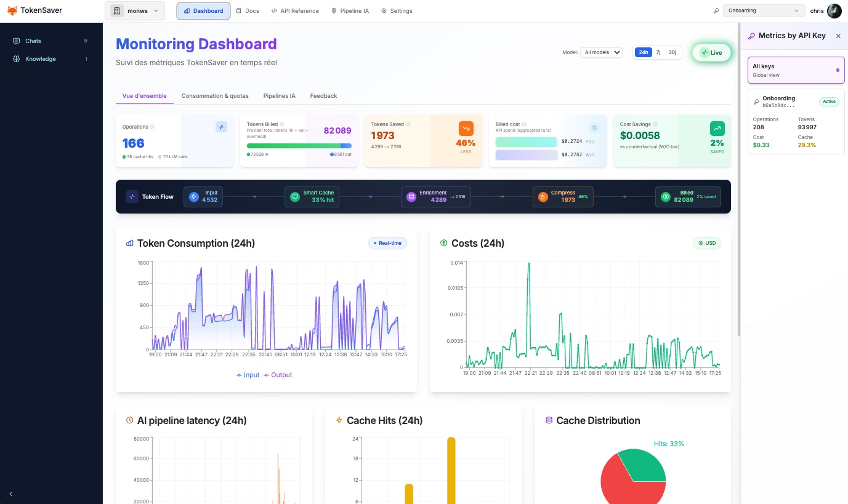
Task: Click the TokenSaver fox logo
Action: pos(12,10)
